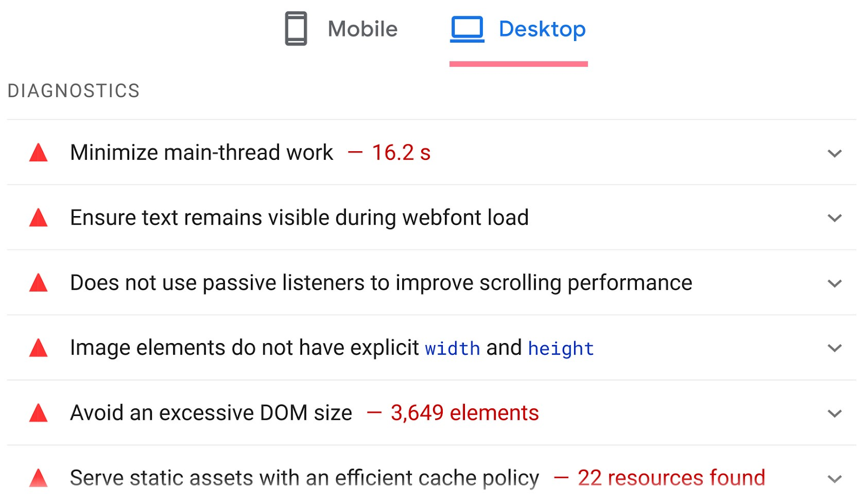Expand the excessive DOM size details
865x504 pixels.
834,414
